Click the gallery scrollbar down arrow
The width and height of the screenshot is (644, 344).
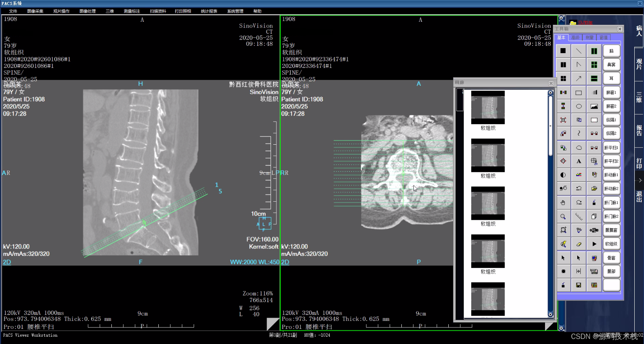(x=550, y=315)
